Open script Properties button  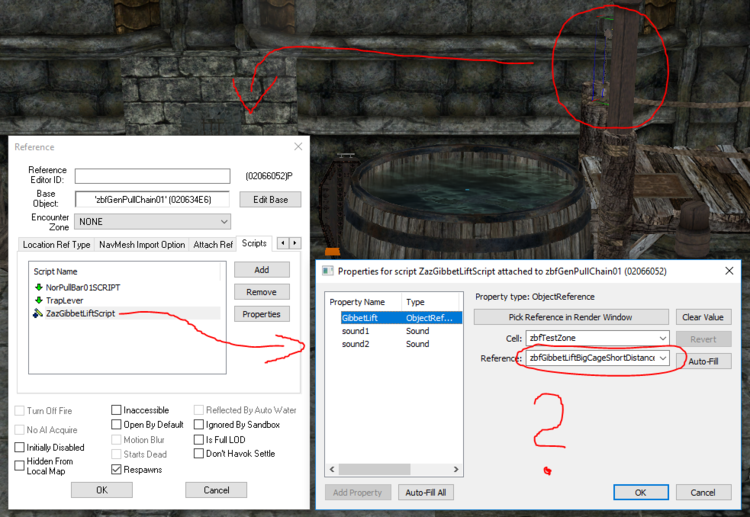pyautogui.click(x=262, y=314)
